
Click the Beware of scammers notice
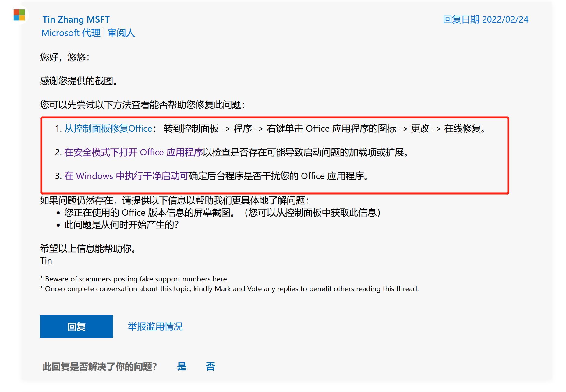[134, 279]
